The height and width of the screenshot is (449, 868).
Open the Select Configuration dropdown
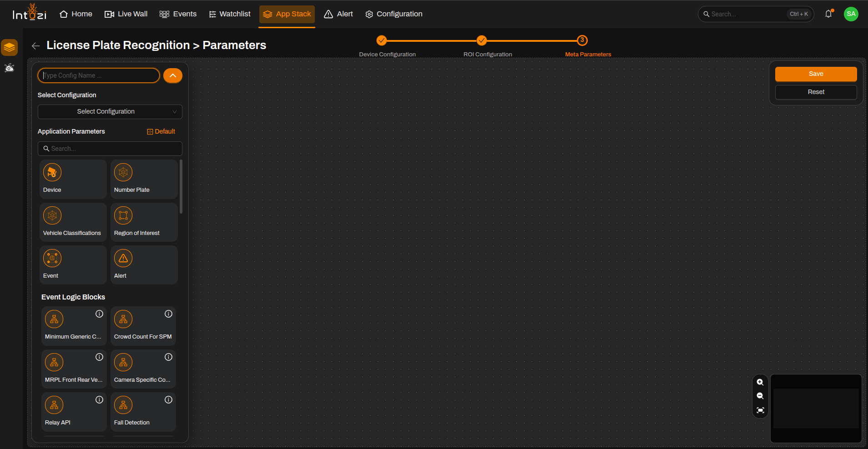point(110,112)
